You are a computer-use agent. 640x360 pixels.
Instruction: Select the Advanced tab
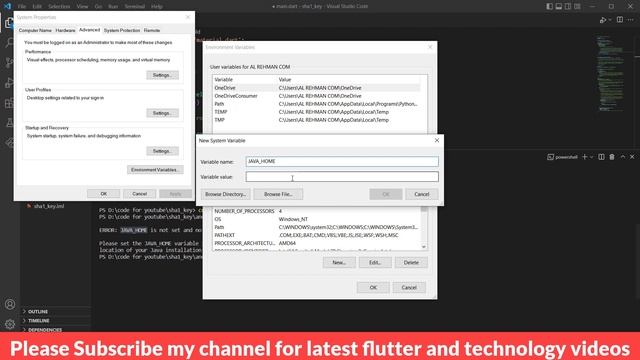(89, 30)
